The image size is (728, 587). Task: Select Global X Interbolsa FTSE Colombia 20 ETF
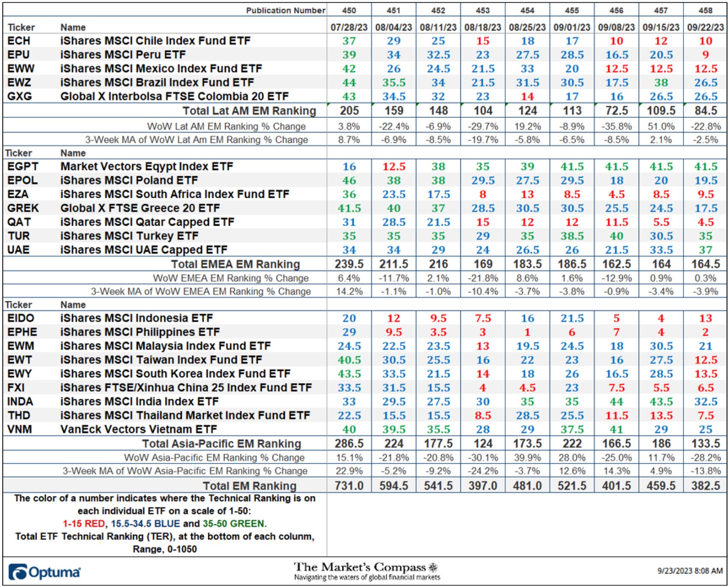[174, 96]
